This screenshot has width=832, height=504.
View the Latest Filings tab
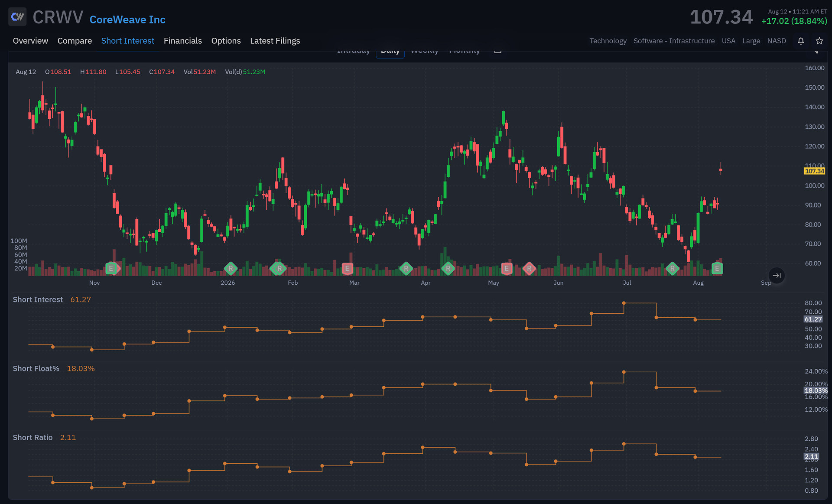tap(275, 41)
